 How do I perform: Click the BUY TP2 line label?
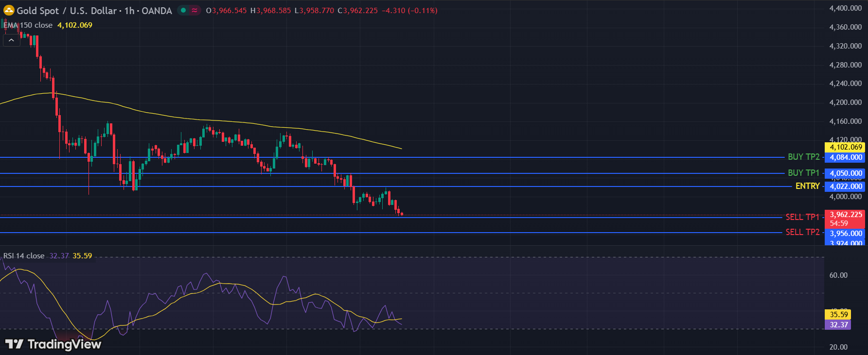pyautogui.click(x=803, y=157)
